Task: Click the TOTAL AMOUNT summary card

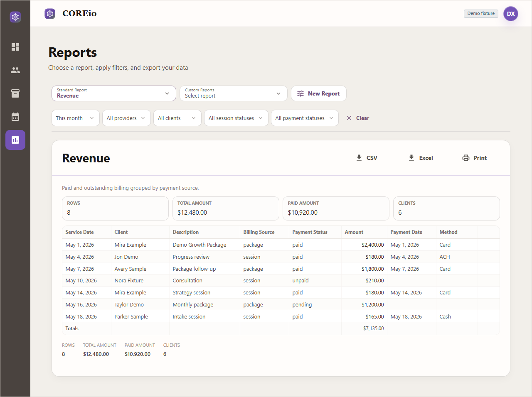Action: pyautogui.click(x=226, y=208)
